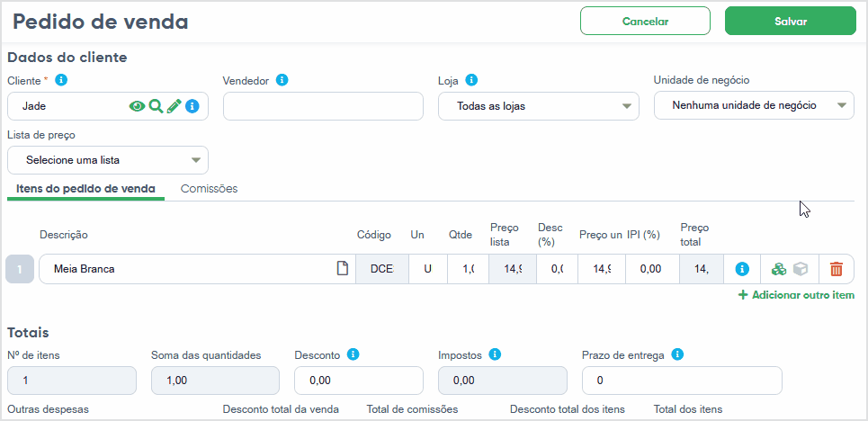Screen dimensions: 868x421
Task: Click the info icon beside Vendedor label
Action: (x=282, y=80)
